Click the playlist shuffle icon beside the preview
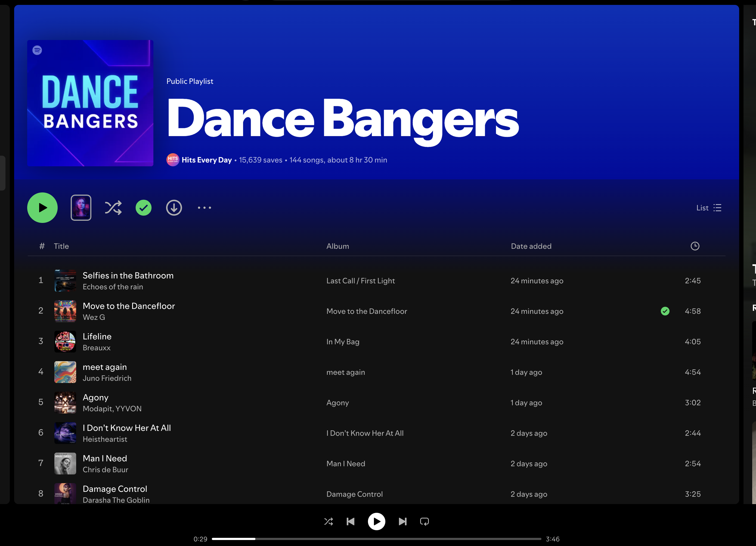This screenshot has height=546, width=756. [x=113, y=208]
